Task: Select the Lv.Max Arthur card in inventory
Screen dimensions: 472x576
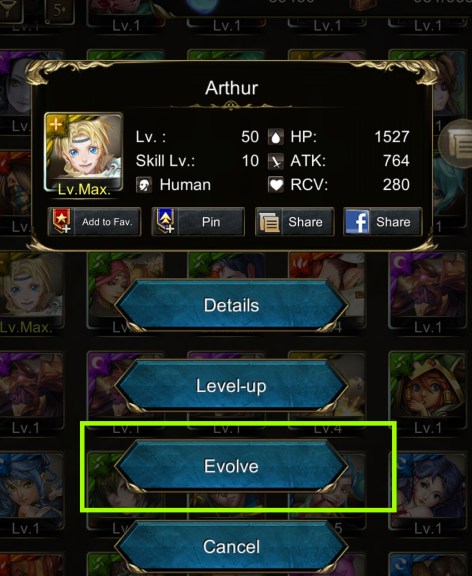Action: pyautogui.click(x=30, y=294)
